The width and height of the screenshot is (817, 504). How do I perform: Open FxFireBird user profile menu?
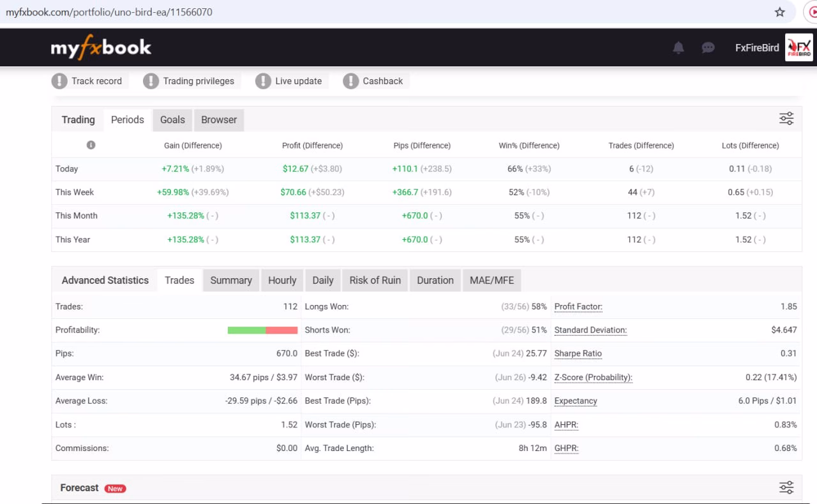coord(757,48)
